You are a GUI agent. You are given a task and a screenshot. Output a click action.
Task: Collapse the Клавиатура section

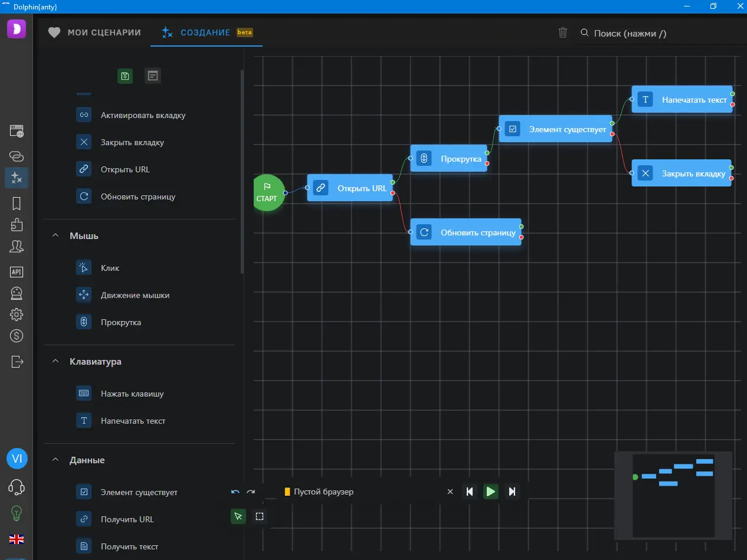(56, 361)
